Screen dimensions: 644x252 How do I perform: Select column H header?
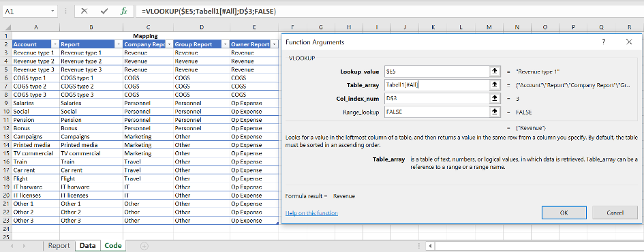pyautogui.click(x=349, y=27)
